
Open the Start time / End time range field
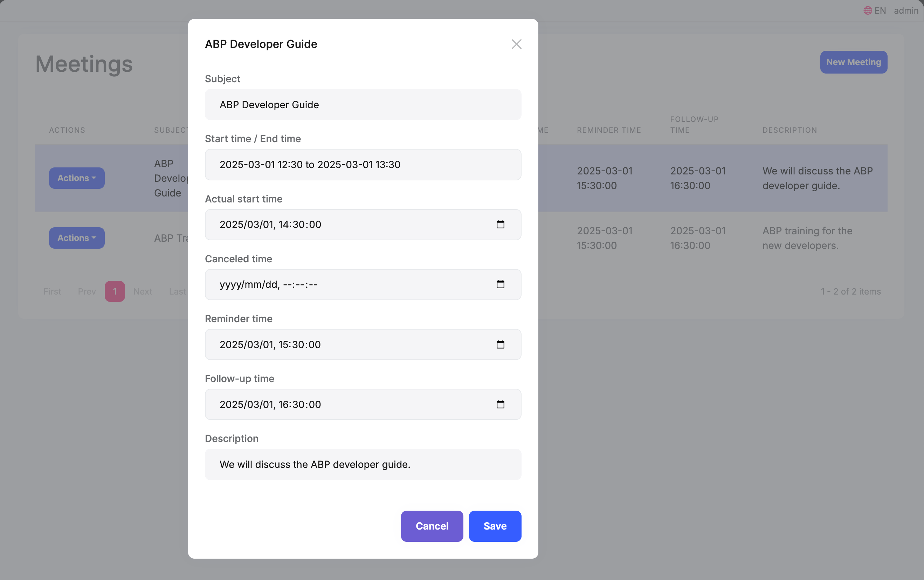tap(363, 165)
